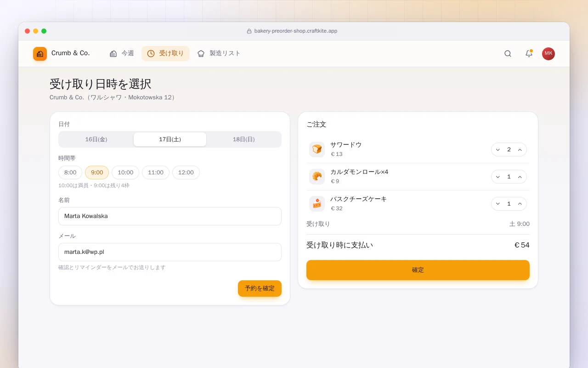This screenshot has width=588, height=368.
Task: Click the サワードウ item name
Action: [x=346, y=145]
